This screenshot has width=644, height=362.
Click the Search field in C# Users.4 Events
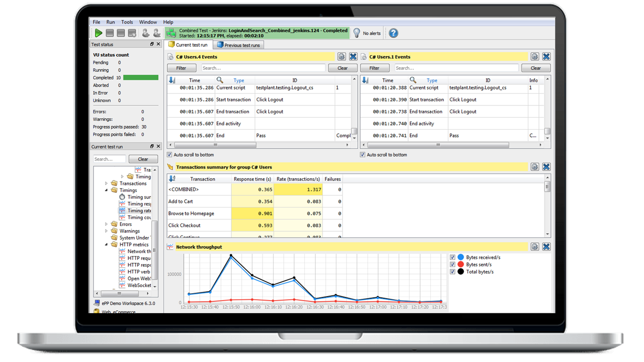(x=263, y=68)
